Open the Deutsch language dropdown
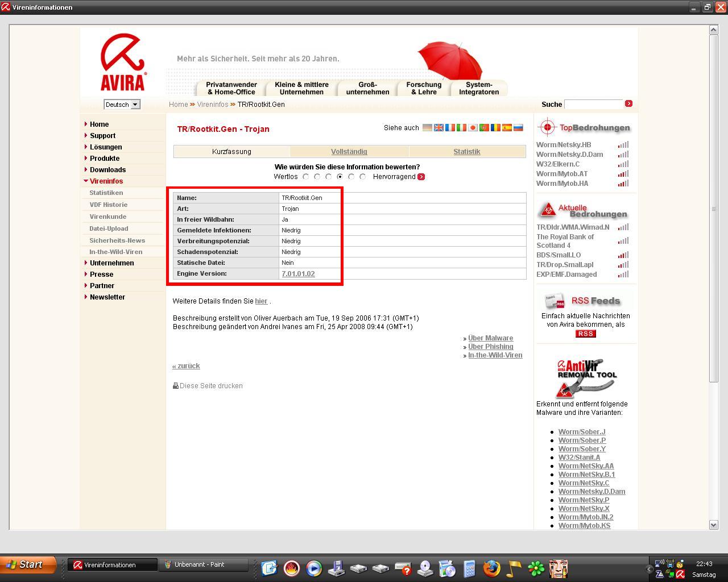728x582 pixels. pos(122,105)
